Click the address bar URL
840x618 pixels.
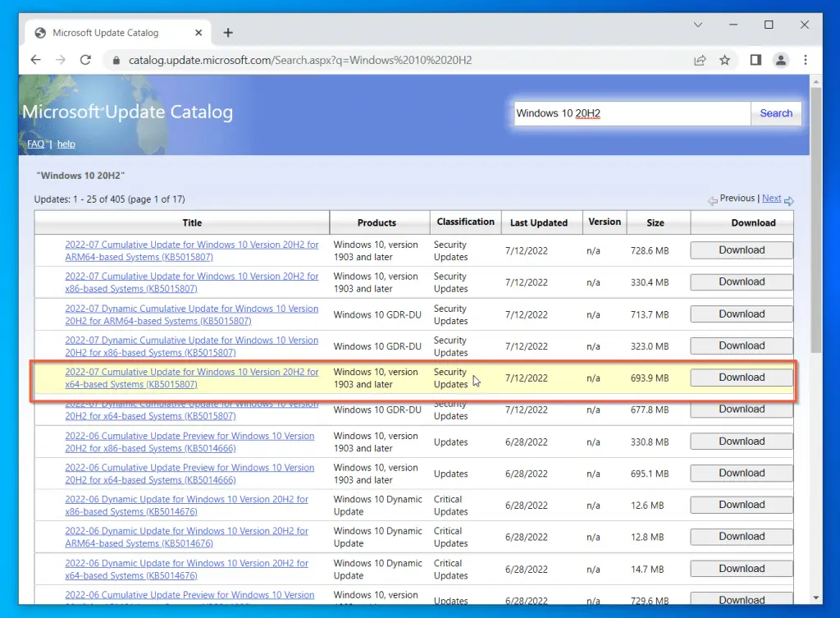pyautogui.click(x=300, y=60)
